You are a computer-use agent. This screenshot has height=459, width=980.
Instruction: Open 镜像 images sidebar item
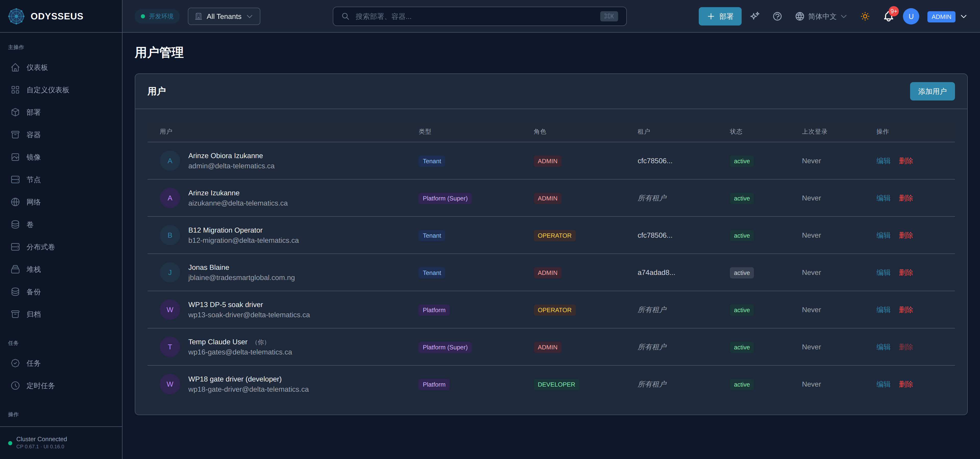61,157
